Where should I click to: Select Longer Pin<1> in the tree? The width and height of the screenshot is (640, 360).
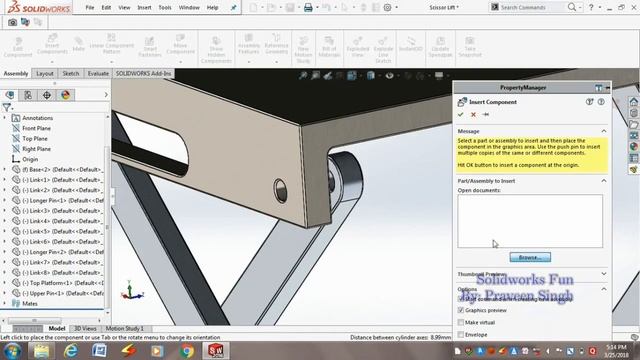(63, 200)
